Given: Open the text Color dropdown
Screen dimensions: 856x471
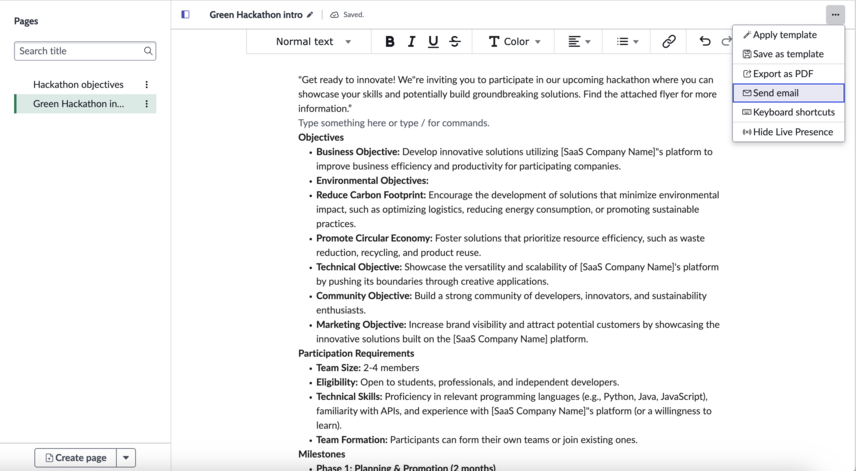Looking at the screenshot, I should pyautogui.click(x=514, y=41).
